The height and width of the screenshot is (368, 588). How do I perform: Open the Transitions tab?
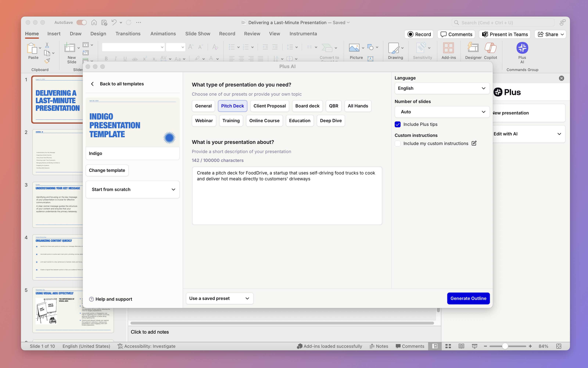pyautogui.click(x=128, y=34)
